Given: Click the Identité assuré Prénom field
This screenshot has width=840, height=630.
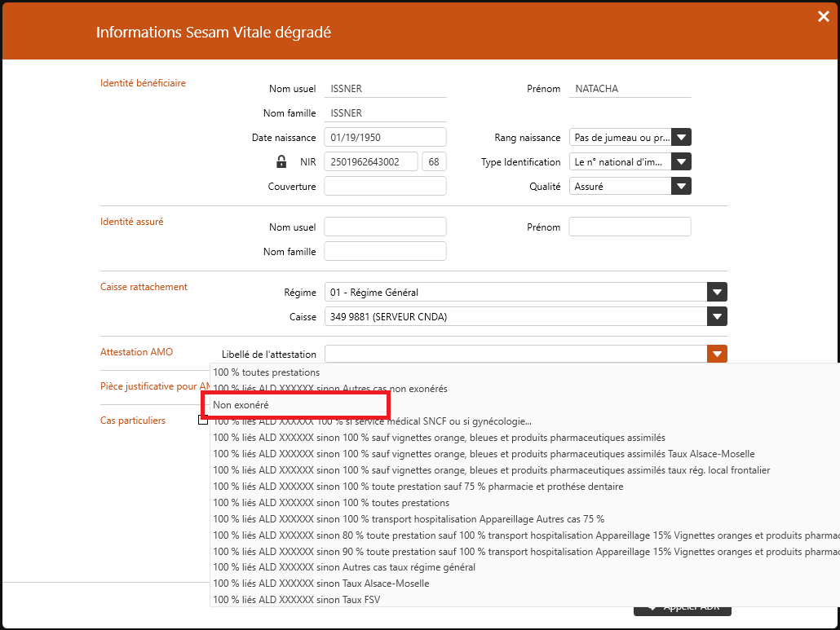Looking at the screenshot, I should [x=630, y=227].
